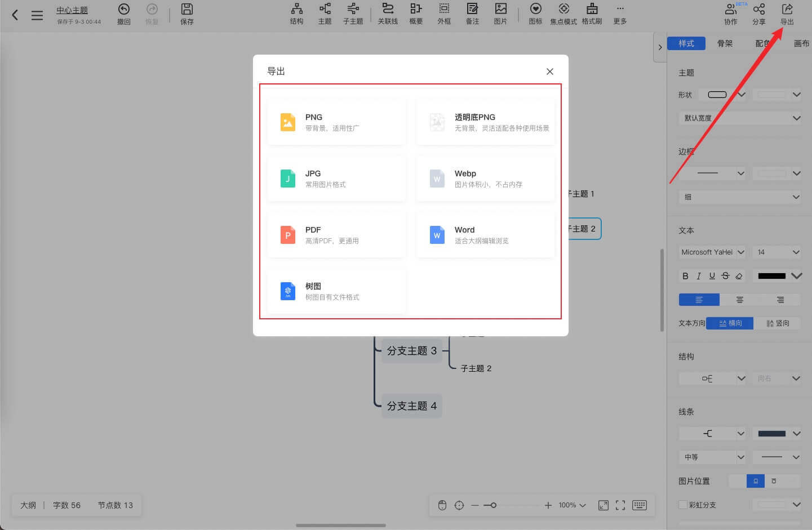This screenshot has height=530, width=812.
Task: Toggle underline formatting in the text panel
Action: click(712, 276)
